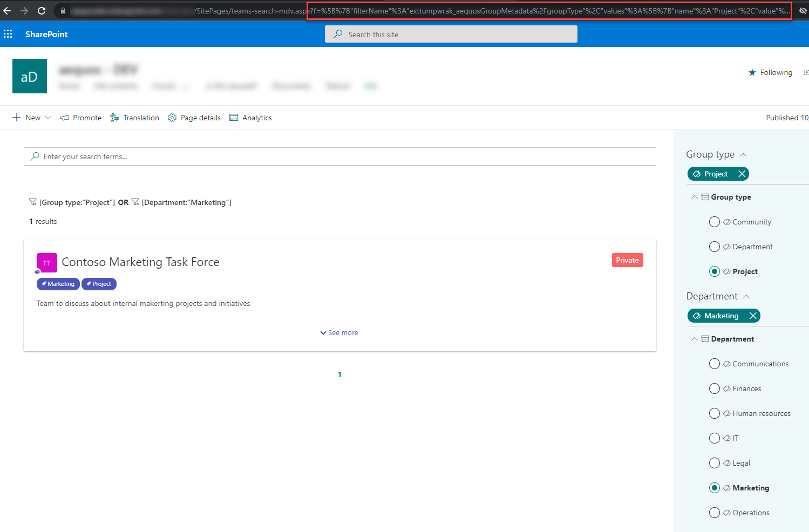Image resolution: width=809 pixels, height=532 pixels.
Task: Open Translation settings
Action: coord(134,118)
